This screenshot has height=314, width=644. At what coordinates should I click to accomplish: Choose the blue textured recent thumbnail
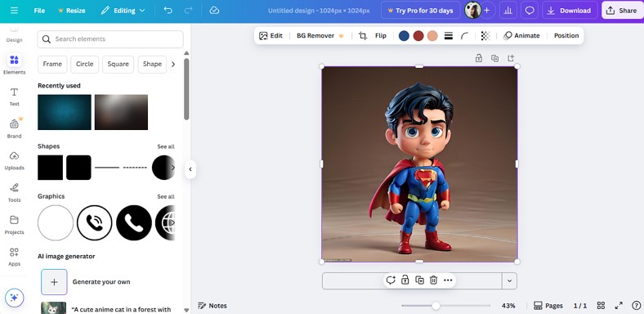point(65,112)
